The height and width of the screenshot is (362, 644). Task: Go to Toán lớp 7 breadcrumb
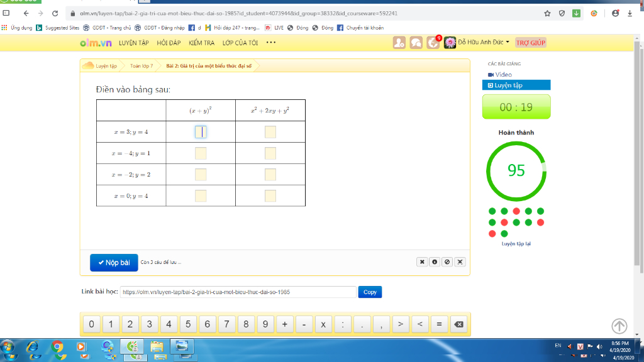(142, 65)
